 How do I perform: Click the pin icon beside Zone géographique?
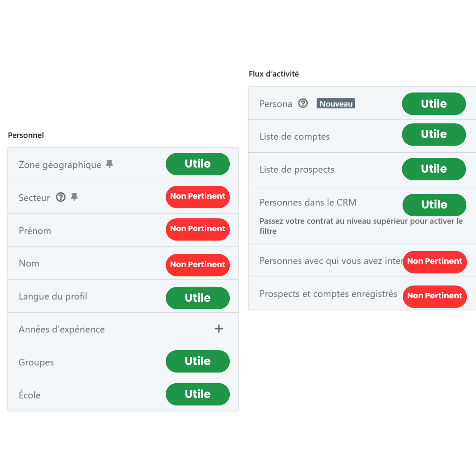110,164
